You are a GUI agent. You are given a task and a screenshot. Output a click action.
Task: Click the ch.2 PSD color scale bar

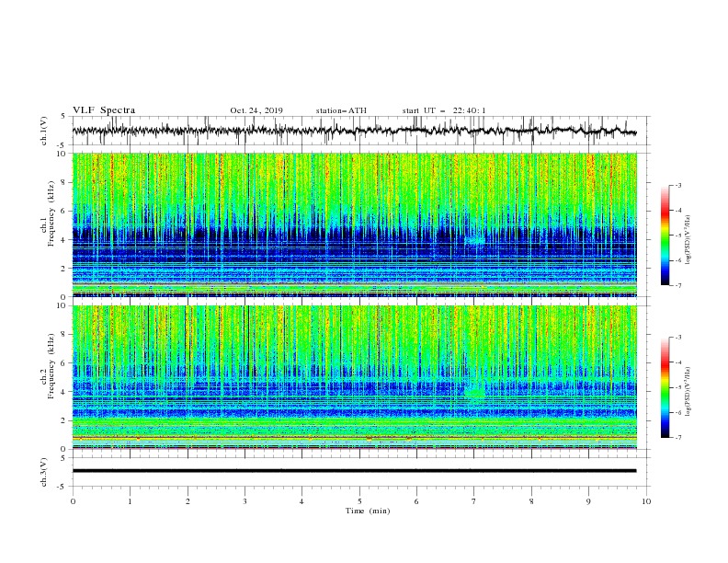[665, 387]
